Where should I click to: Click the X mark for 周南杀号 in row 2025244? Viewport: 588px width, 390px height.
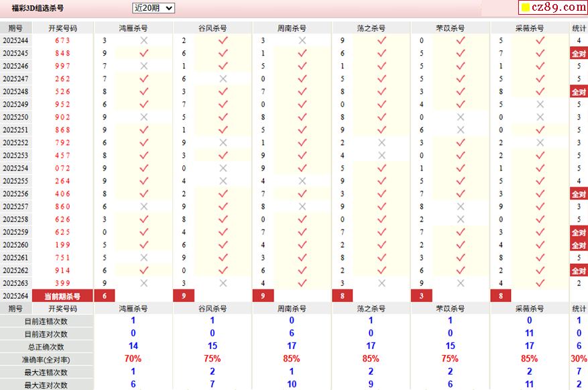coord(302,40)
